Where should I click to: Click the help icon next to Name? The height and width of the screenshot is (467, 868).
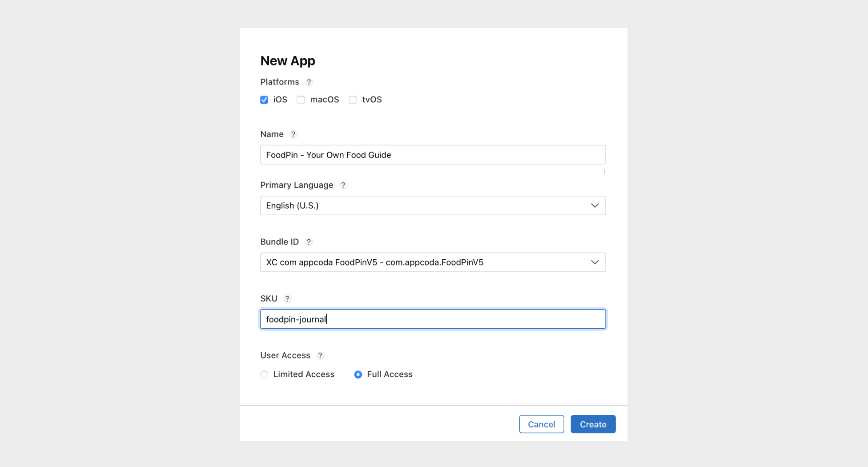293,134
